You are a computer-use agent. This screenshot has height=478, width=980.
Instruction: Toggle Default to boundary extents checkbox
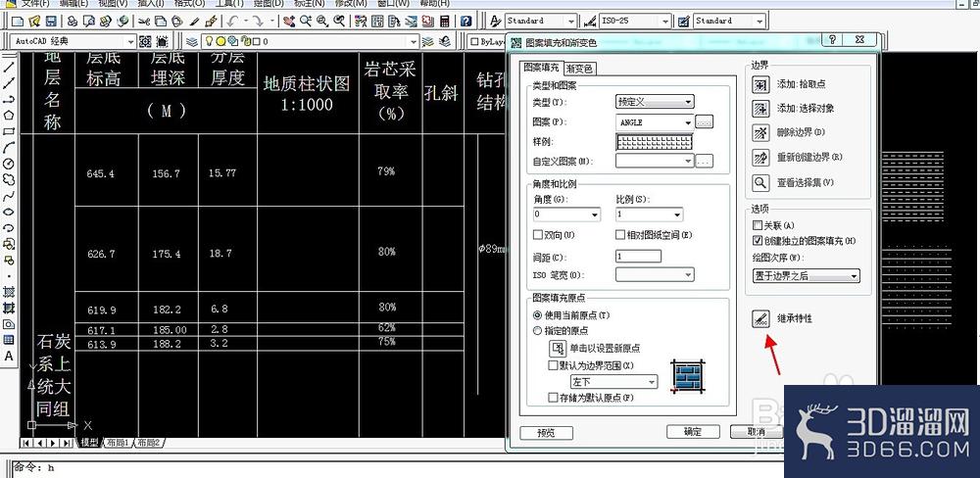coord(553,365)
